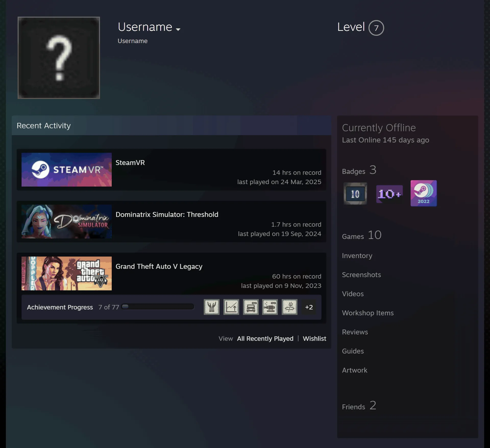490x448 pixels.
Task: Click the Grand Theft Auto V Legacy title
Action: tap(159, 266)
